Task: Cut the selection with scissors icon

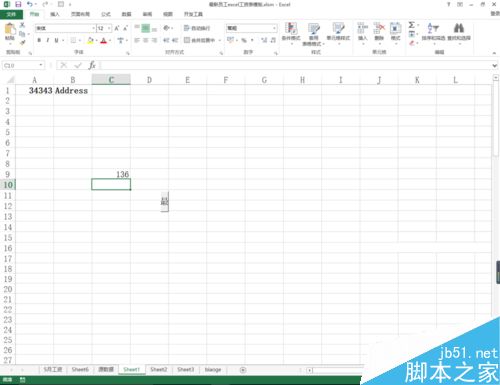Action: click(22, 25)
